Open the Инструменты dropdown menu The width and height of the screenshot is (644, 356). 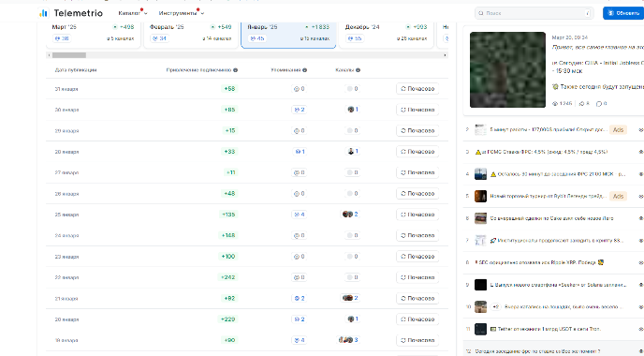click(182, 13)
